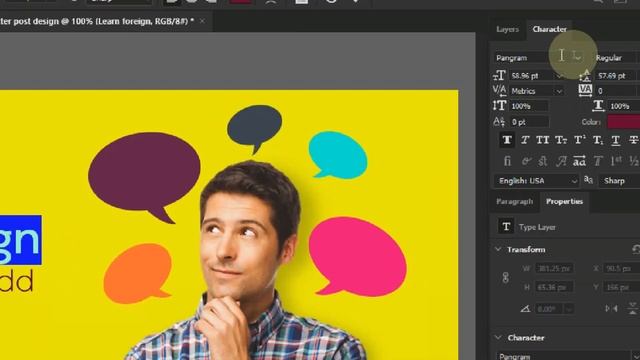Switch to the Paragraph tab
Viewport: 640px width, 360px height.
[x=514, y=201]
